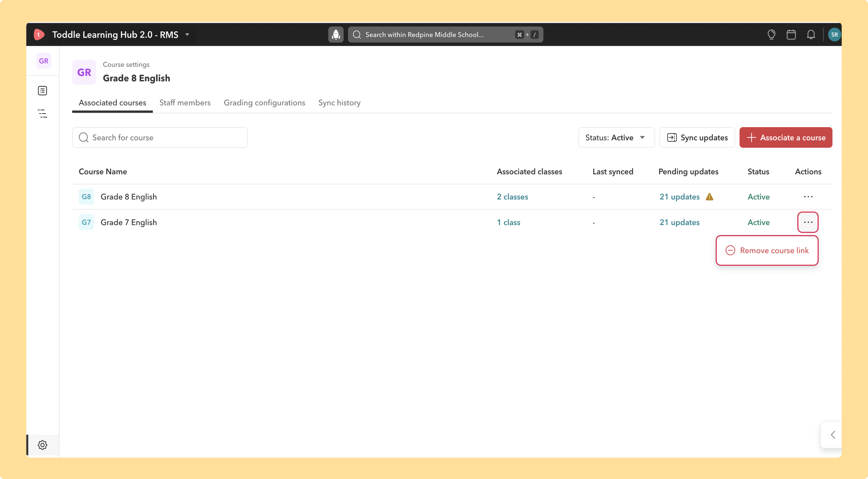Click the Pending updates column header
Image resolution: width=868 pixels, height=479 pixels.
[x=688, y=171]
